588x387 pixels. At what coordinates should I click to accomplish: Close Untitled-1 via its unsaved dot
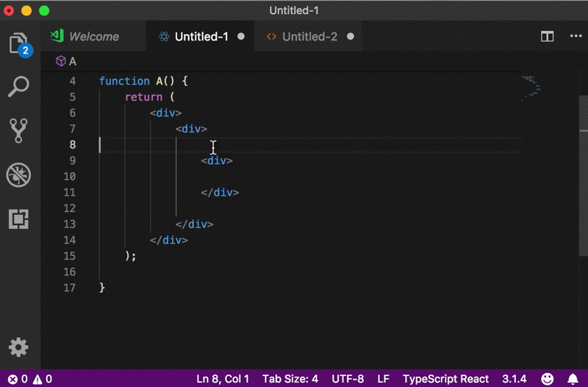coord(241,36)
